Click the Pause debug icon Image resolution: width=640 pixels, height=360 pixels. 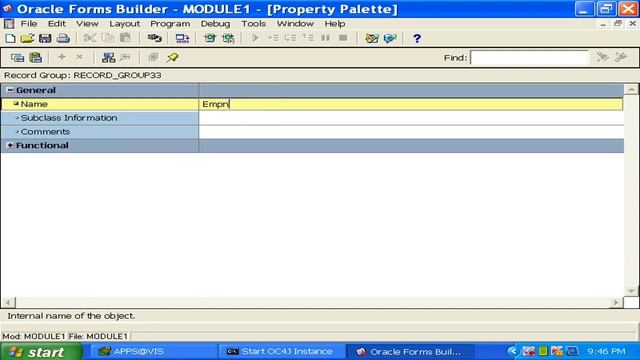(325, 38)
